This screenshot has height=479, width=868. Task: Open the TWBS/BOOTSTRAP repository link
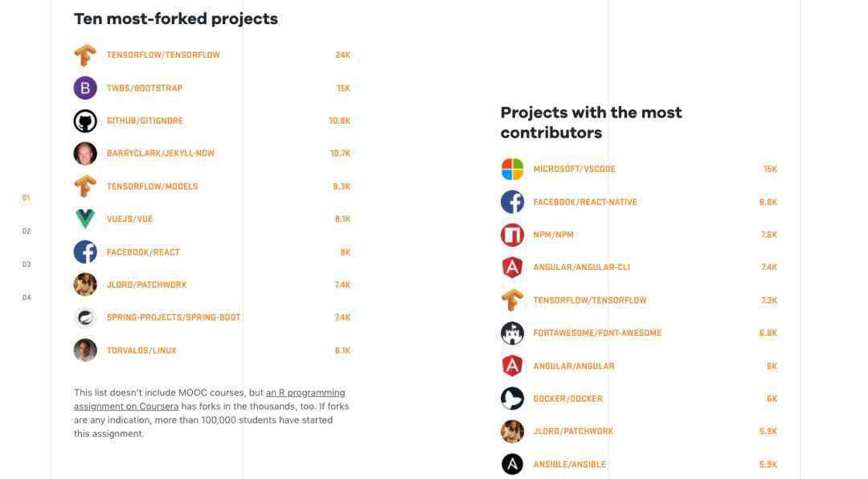(x=145, y=88)
